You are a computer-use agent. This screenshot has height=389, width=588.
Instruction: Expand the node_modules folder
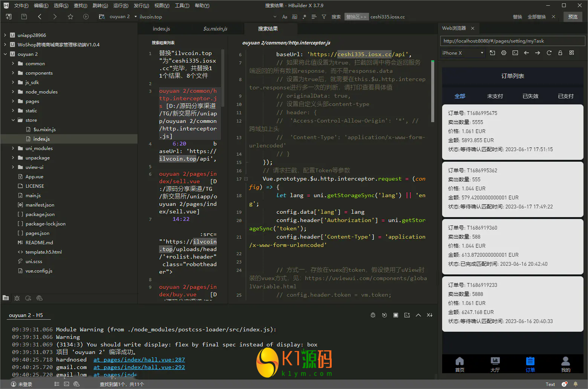pyautogui.click(x=13, y=92)
